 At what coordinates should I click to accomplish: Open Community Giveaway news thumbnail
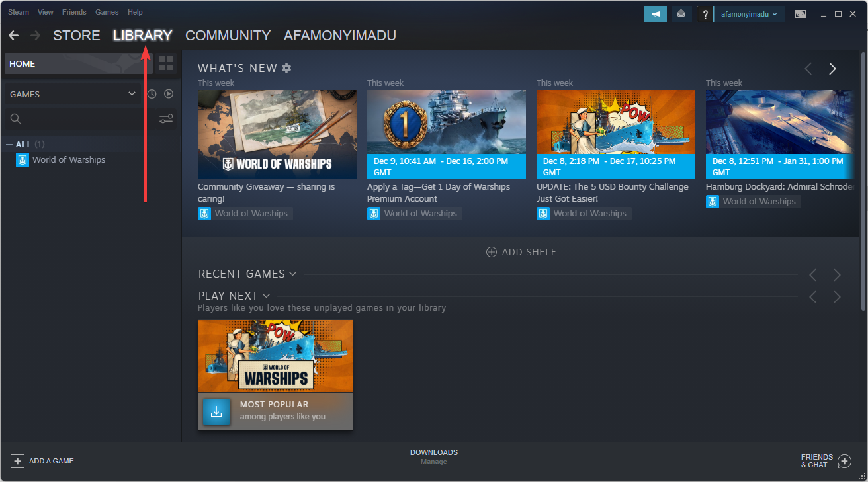pos(277,135)
